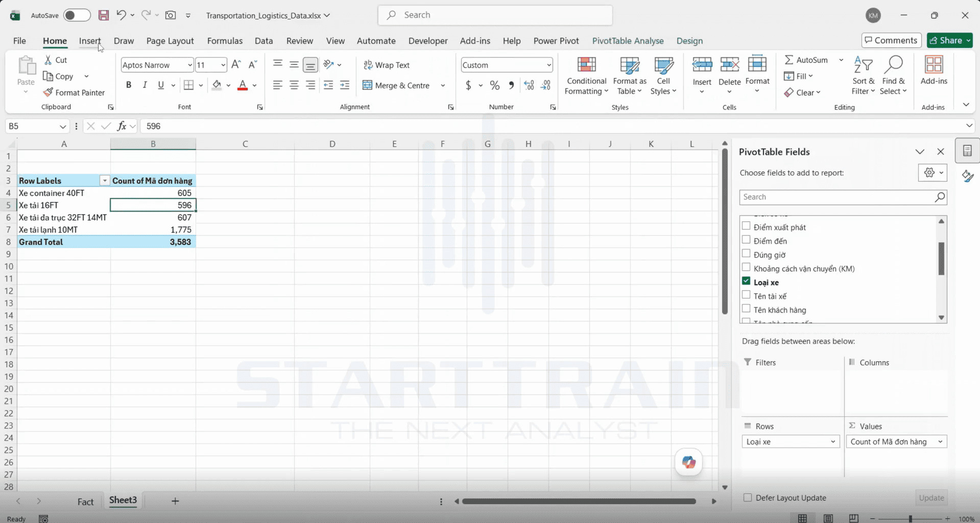Check the Đúng giờ field
This screenshot has height=523, width=980.
747,254
